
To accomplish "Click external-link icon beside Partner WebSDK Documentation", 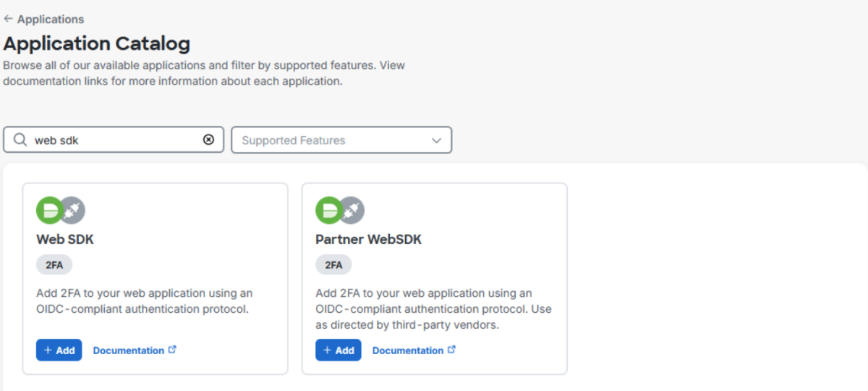I will [451, 350].
